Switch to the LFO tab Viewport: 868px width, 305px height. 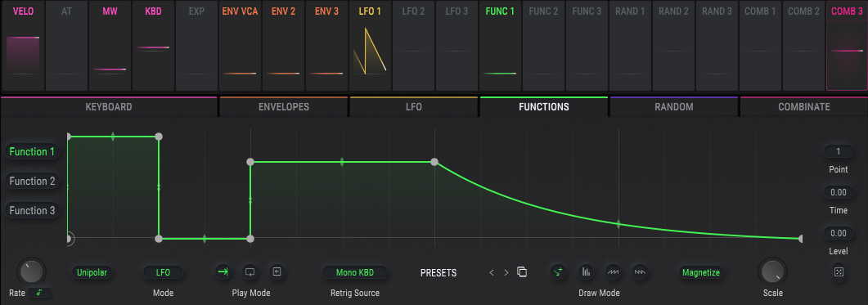click(413, 107)
